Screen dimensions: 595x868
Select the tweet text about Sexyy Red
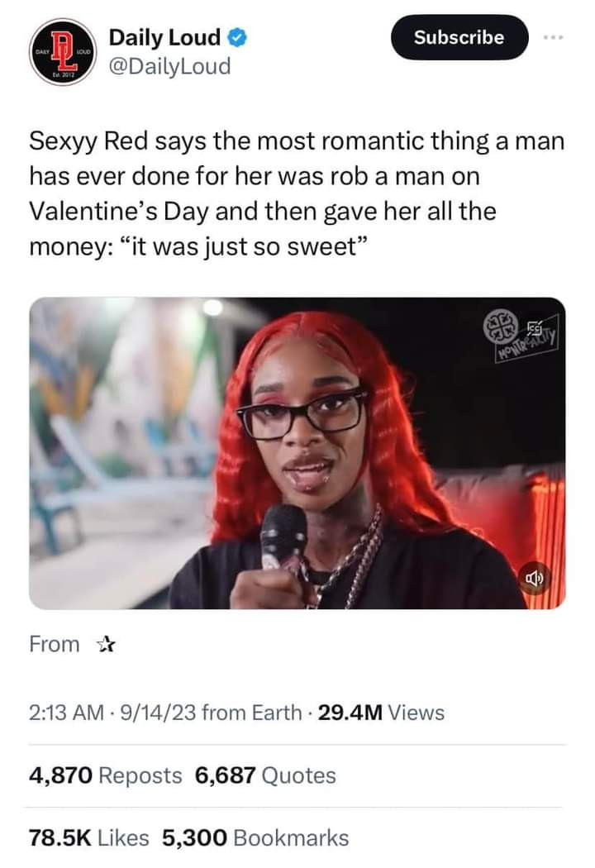(297, 193)
